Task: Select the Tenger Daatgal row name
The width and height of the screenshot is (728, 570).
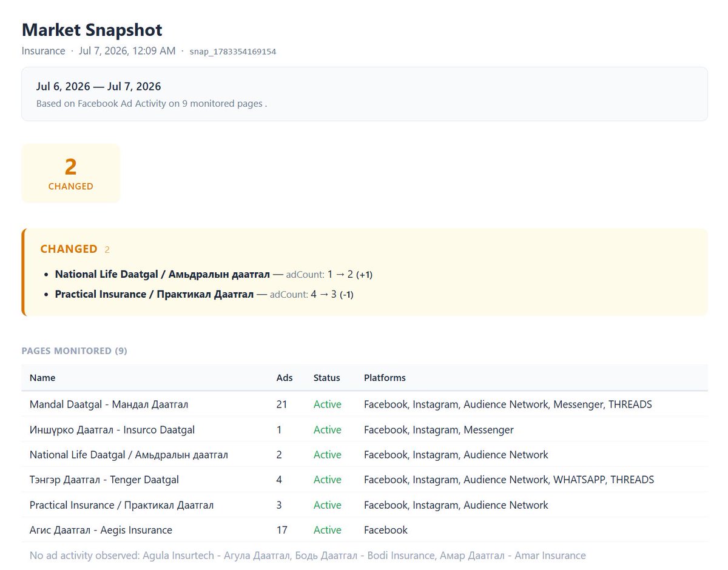Action: pyautogui.click(x=104, y=480)
